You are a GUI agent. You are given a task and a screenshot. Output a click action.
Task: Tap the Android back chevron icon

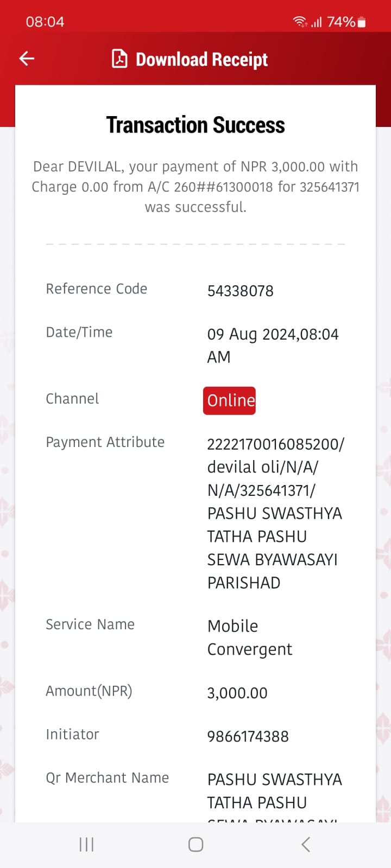coord(306,844)
